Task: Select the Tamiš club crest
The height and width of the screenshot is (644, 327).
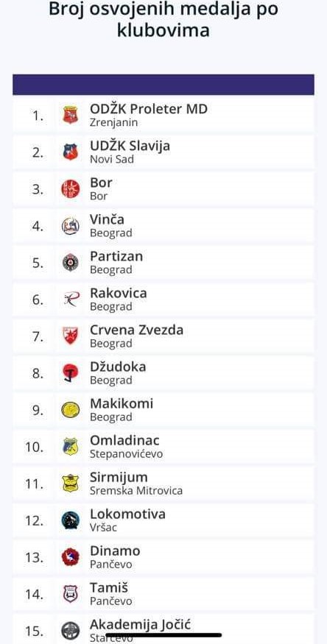Action: click(70, 594)
